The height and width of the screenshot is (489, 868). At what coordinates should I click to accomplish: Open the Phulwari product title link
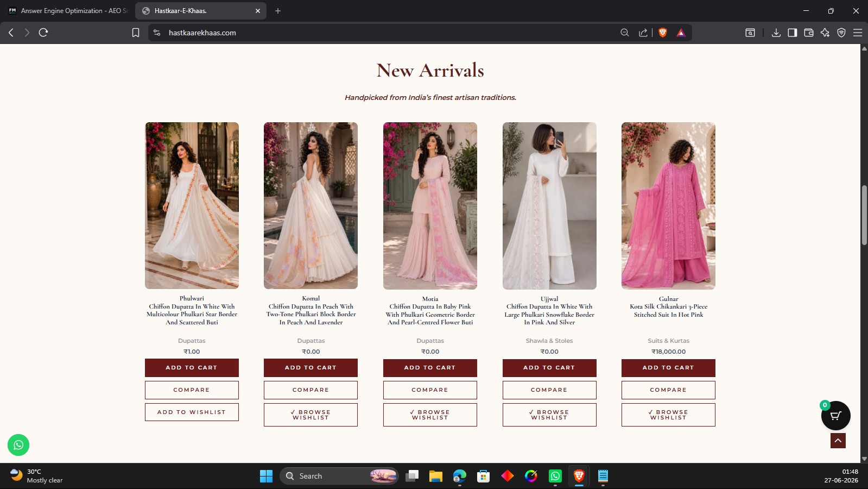(192, 310)
